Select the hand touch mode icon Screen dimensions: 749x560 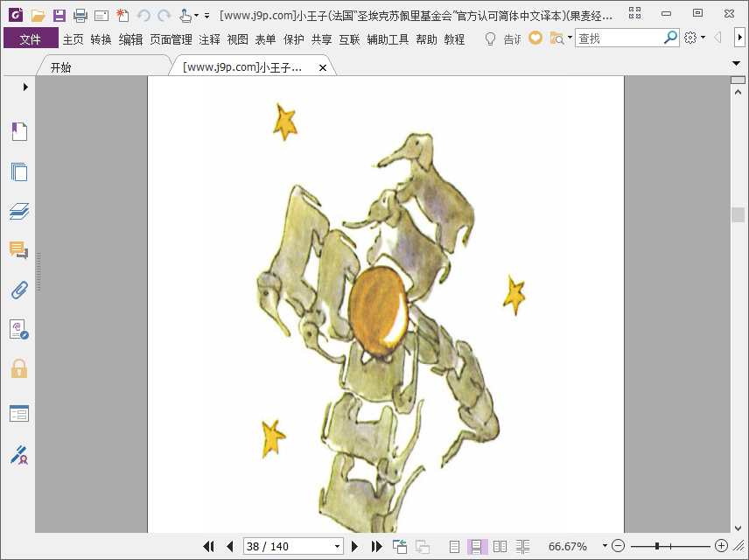185,16
